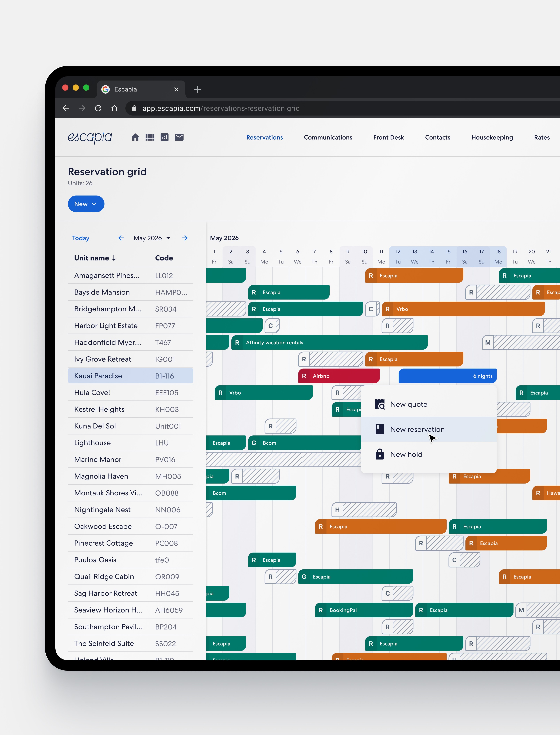Choose New reservation from menu
This screenshot has height=735, width=560.
pos(417,430)
